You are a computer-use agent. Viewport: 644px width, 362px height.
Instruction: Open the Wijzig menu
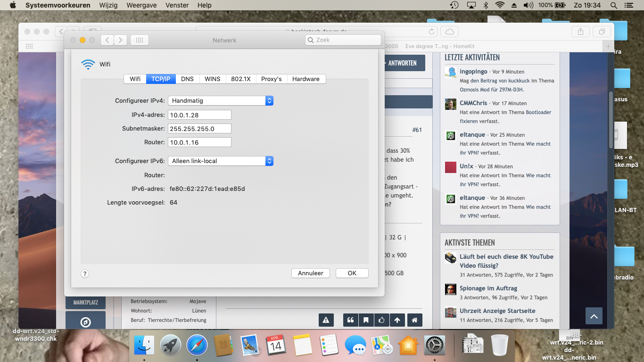tap(108, 5)
